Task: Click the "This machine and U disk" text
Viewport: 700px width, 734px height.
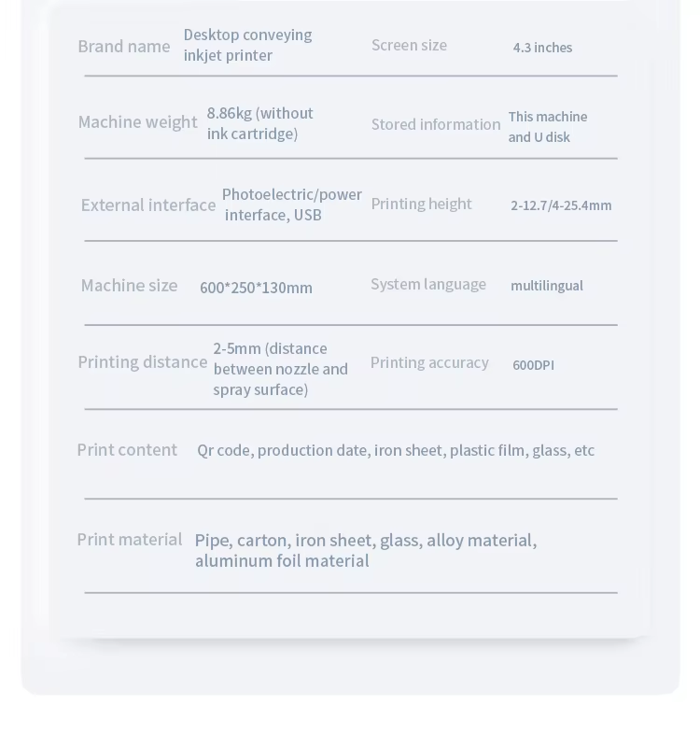Action: tap(547, 127)
